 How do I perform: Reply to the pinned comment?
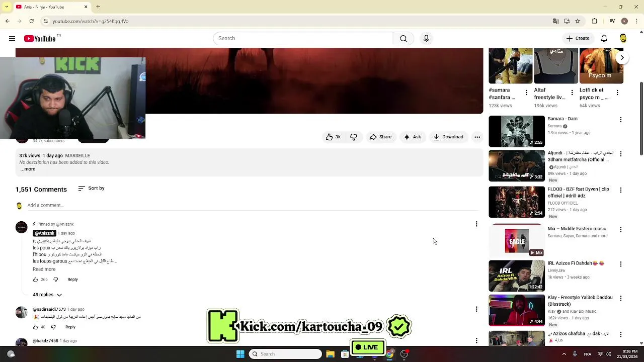pos(72,280)
